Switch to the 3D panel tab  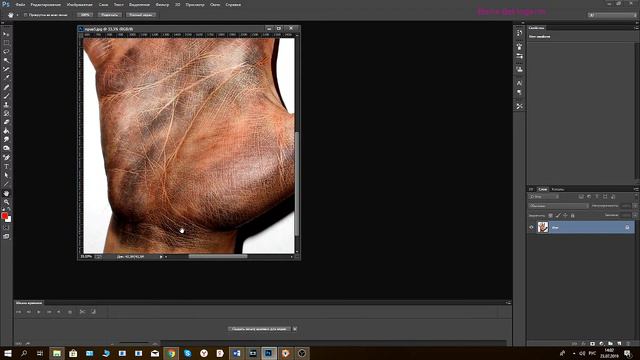click(x=531, y=189)
